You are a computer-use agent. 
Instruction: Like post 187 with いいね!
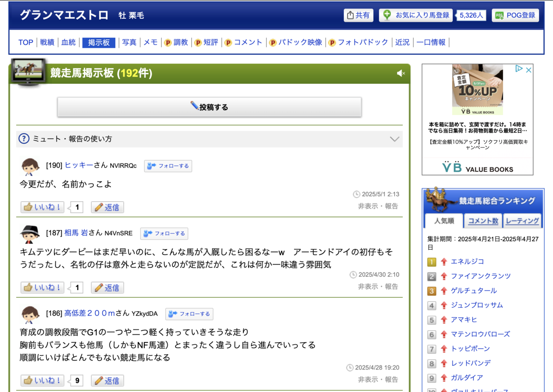coord(42,287)
